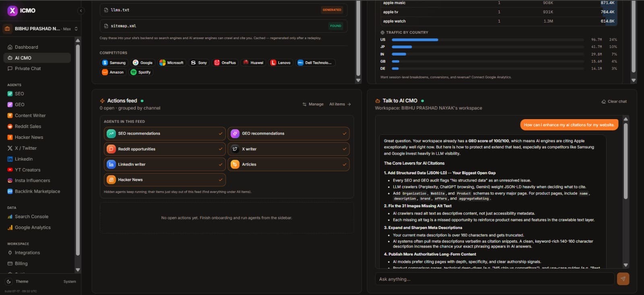
Task: Open the SEO agent
Action: (x=37, y=94)
